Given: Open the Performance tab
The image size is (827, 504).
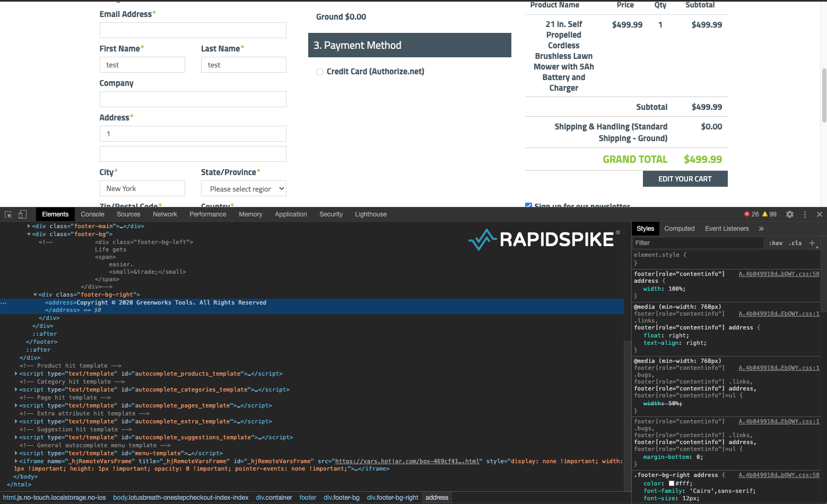Looking at the screenshot, I should [x=208, y=214].
